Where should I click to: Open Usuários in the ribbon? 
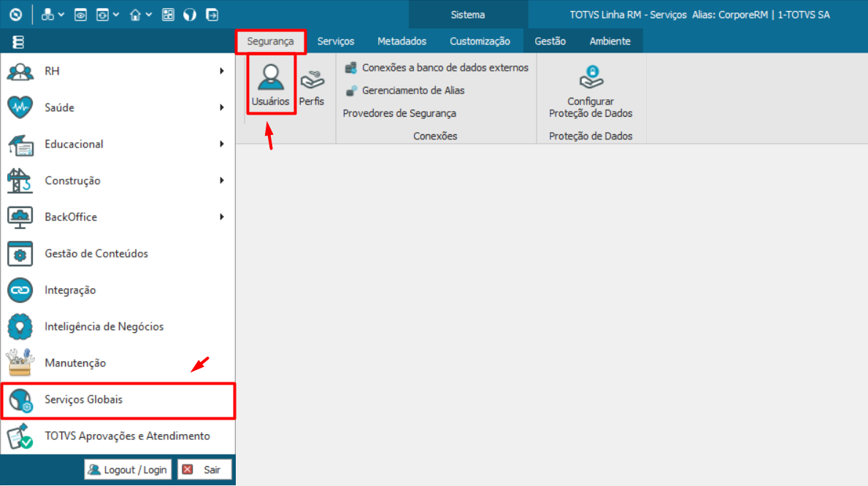[x=271, y=85]
